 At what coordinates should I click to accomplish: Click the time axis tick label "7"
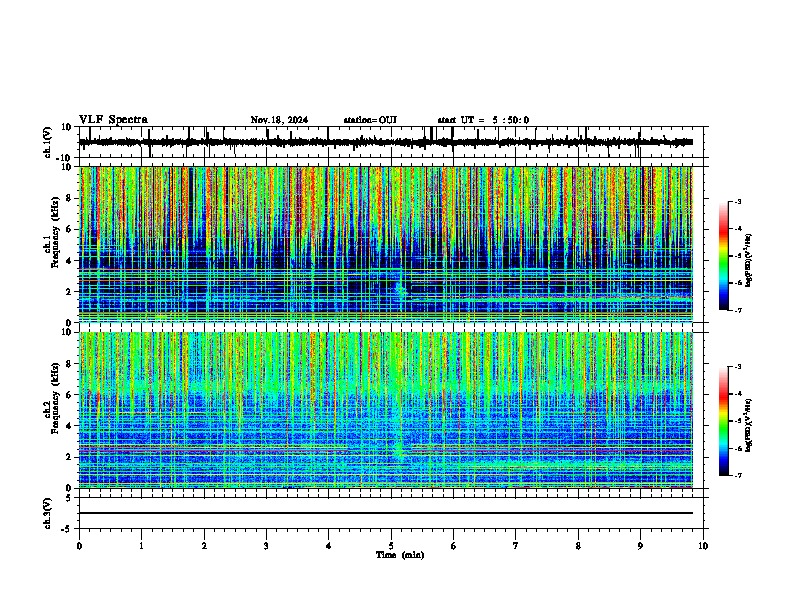coord(516,546)
